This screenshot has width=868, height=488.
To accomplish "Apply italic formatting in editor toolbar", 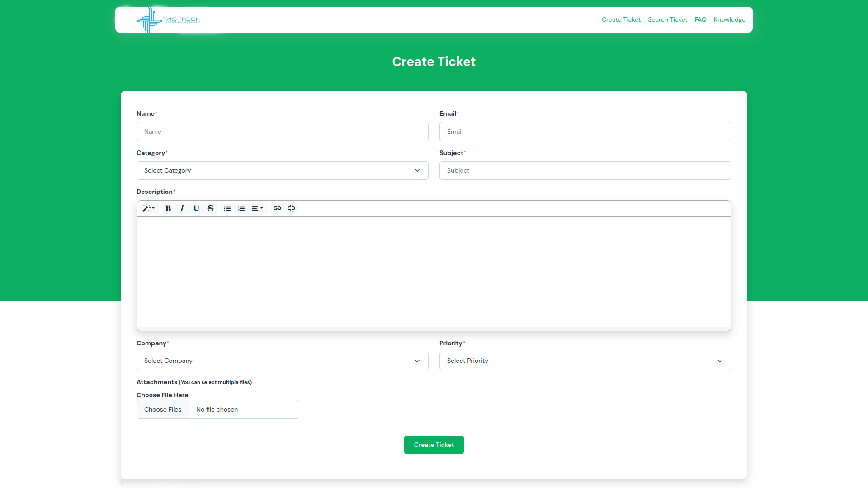I will [x=182, y=208].
